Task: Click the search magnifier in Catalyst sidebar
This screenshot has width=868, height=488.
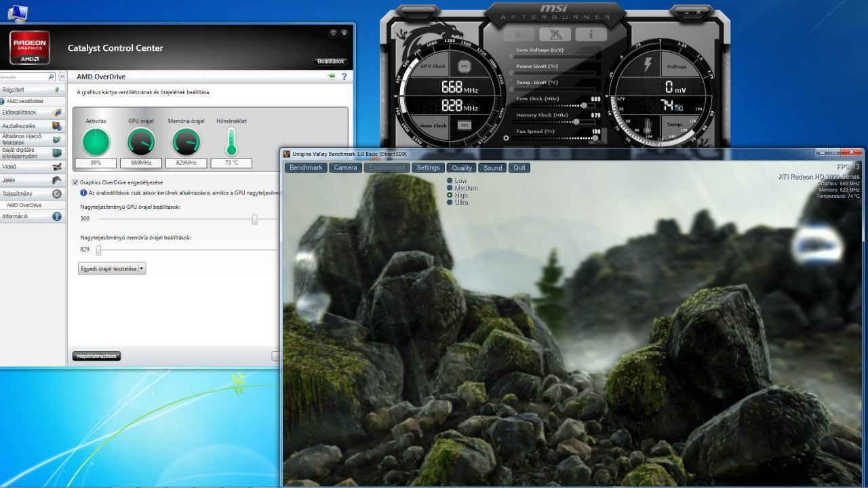Action: [52, 77]
